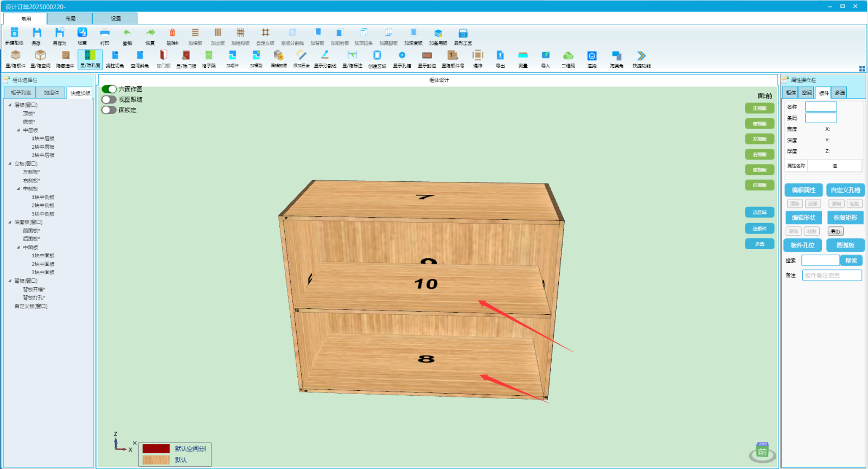Click the 撤销 undo arrow icon

click(x=127, y=33)
